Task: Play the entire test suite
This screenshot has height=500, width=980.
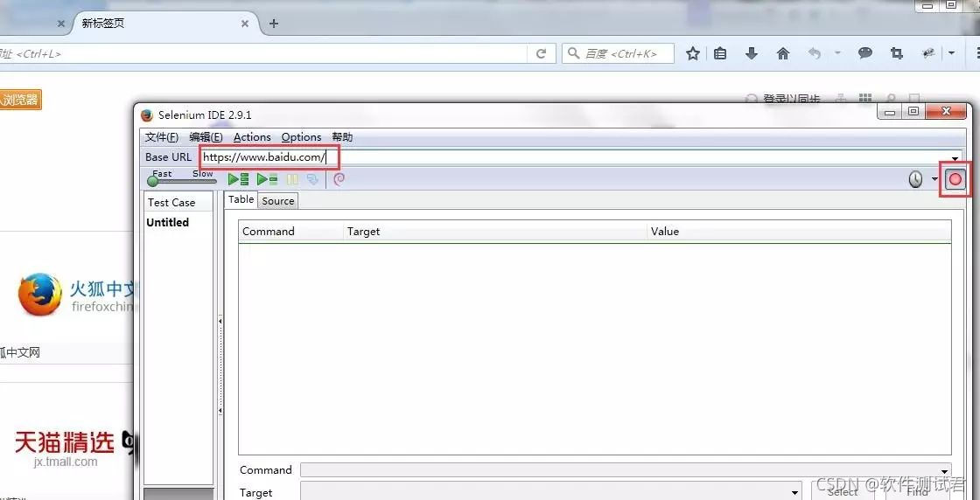Action: click(x=238, y=179)
